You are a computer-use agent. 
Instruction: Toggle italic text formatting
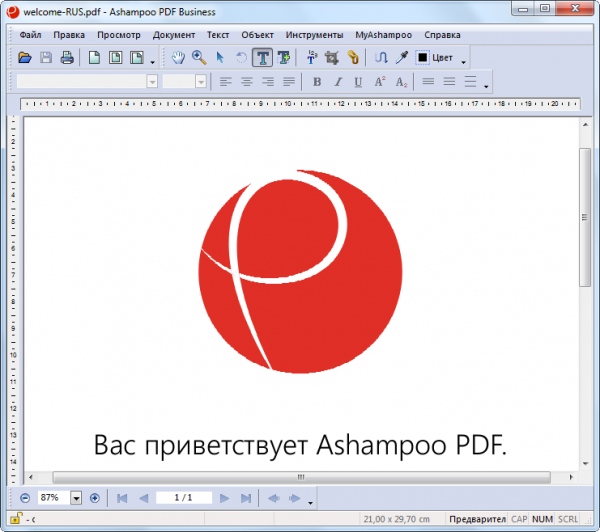coord(337,82)
